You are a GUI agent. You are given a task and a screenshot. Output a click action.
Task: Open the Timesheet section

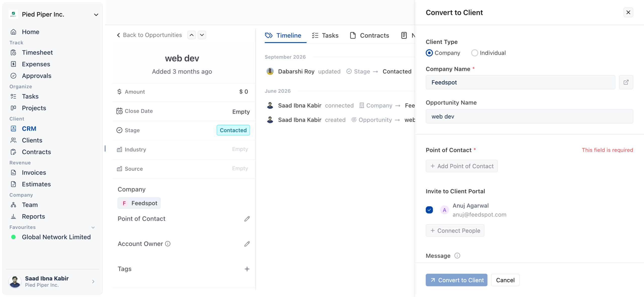[37, 52]
